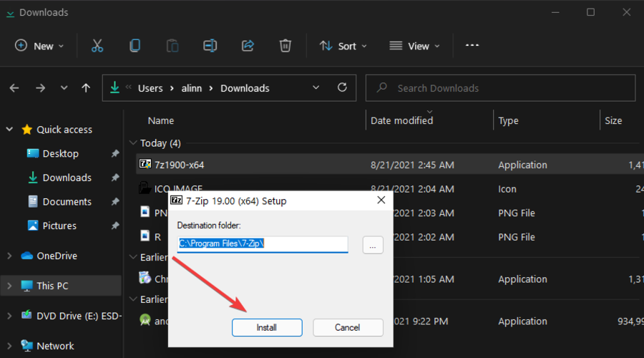
Task: Click the browse (...) destination folder button
Action: tap(373, 244)
